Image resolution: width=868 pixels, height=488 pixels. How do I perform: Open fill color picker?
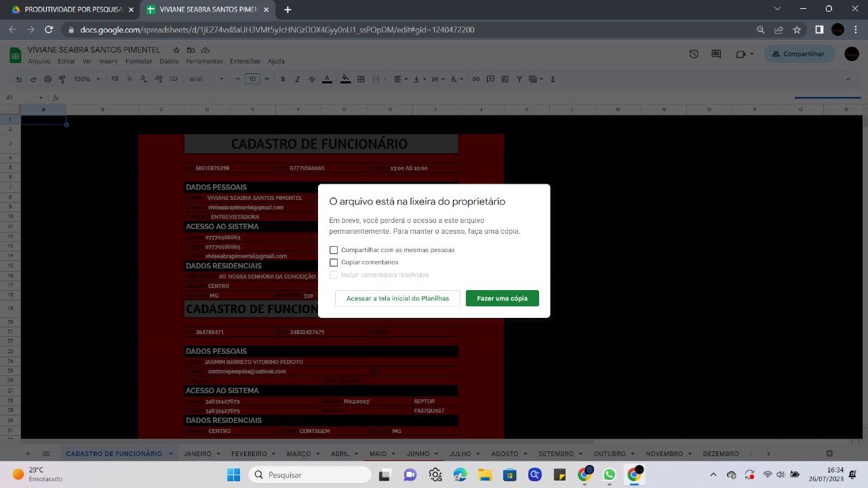click(x=345, y=79)
